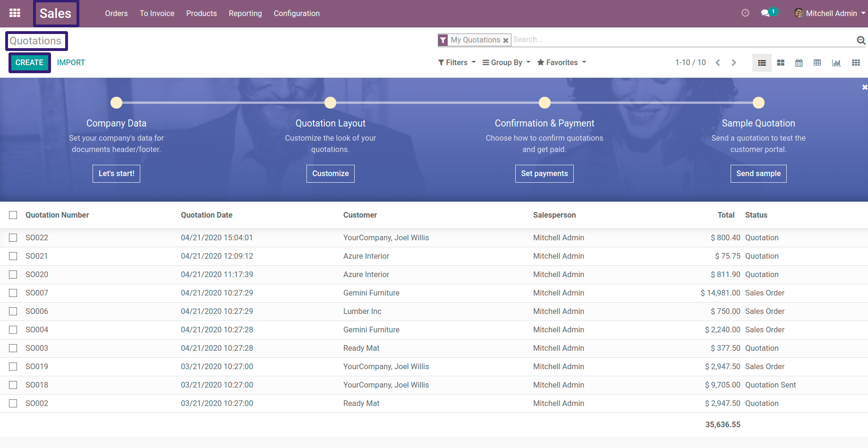Click the Customize button
The height and width of the screenshot is (448, 868).
click(331, 174)
